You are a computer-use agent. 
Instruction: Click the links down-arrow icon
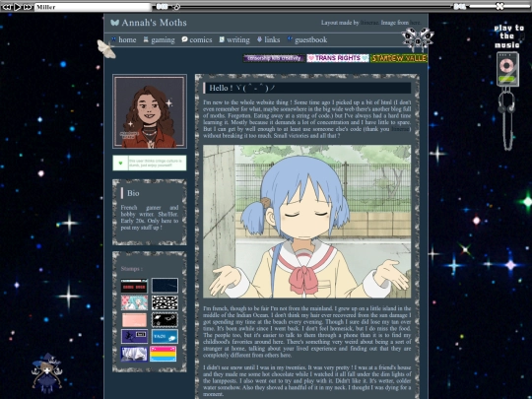(259, 39)
